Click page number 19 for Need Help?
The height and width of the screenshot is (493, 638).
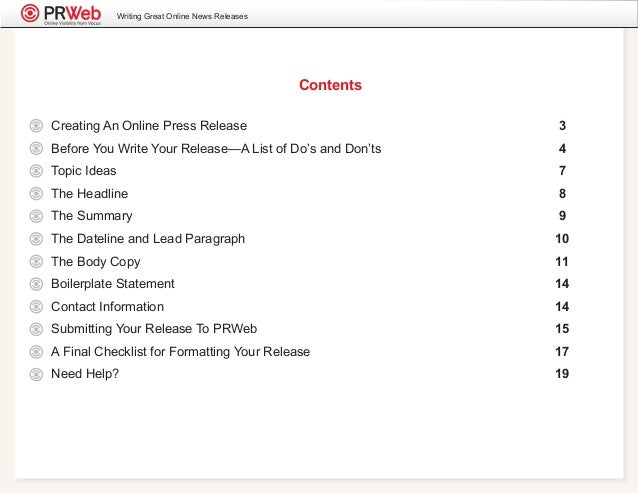(562, 374)
